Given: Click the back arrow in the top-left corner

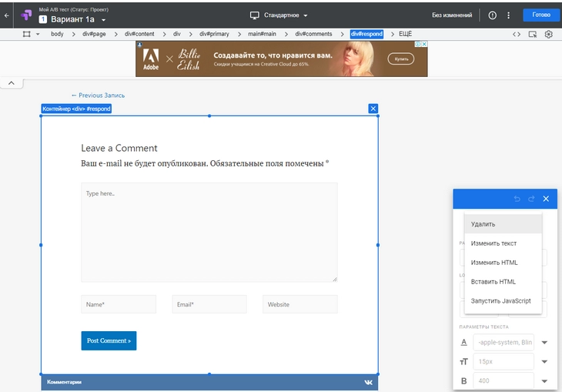Looking at the screenshot, I should click(7, 15).
